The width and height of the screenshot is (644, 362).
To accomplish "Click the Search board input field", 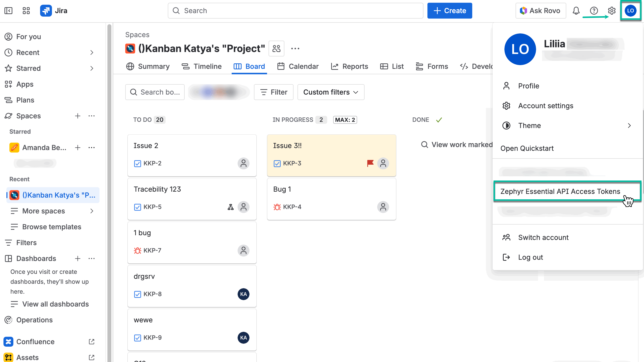I will click(155, 92).
